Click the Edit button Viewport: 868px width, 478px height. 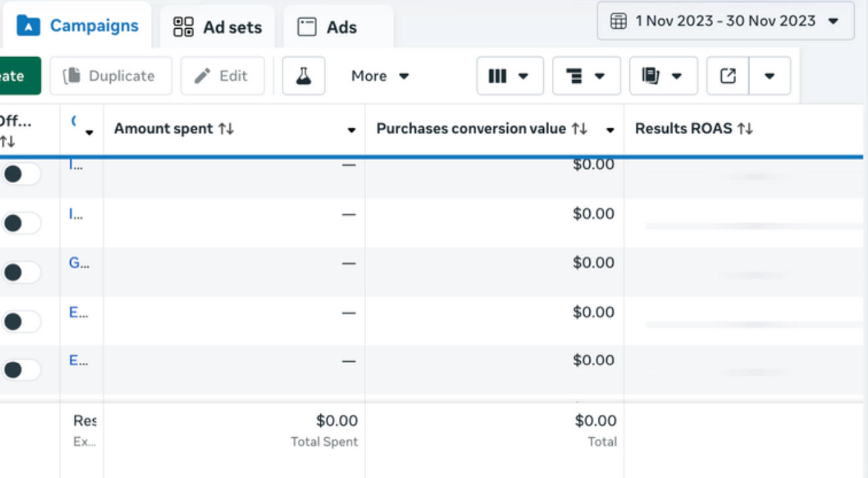pos(222,76)
